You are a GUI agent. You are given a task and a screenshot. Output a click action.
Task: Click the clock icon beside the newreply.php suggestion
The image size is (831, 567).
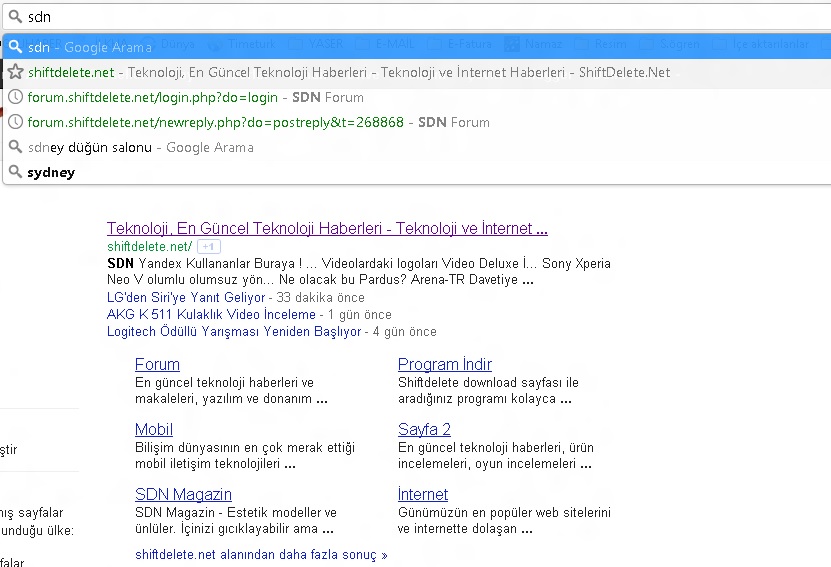[16, 121]
